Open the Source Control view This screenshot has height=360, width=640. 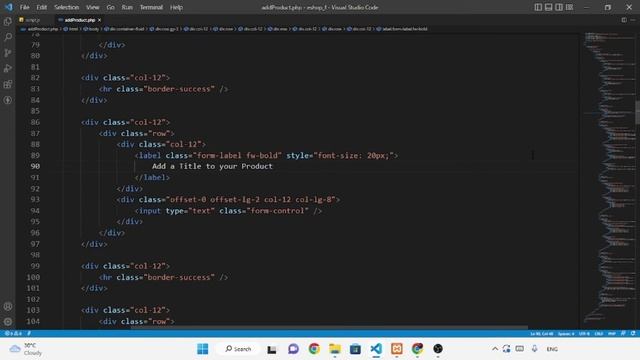[8, 53]
